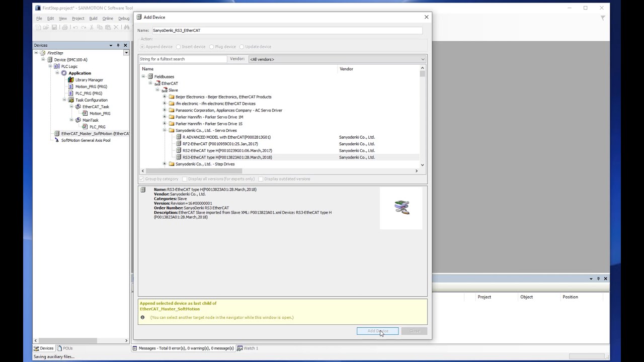Expand the Panasonic Corporation folder
Image resolution: width=644 pixels, height=362 pixels.
165,110
